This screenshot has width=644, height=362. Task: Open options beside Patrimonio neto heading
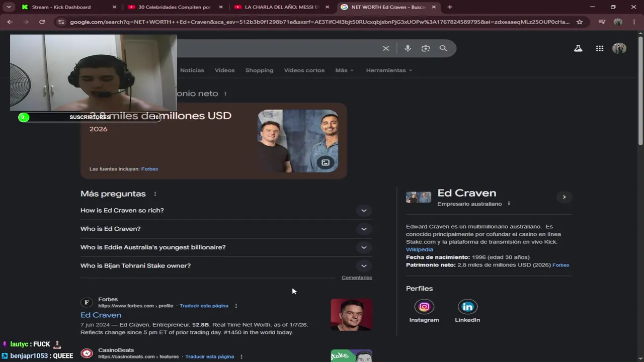pos(225,94)
